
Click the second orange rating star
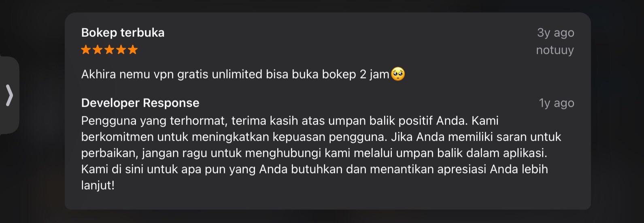click(x=98, y=50)
